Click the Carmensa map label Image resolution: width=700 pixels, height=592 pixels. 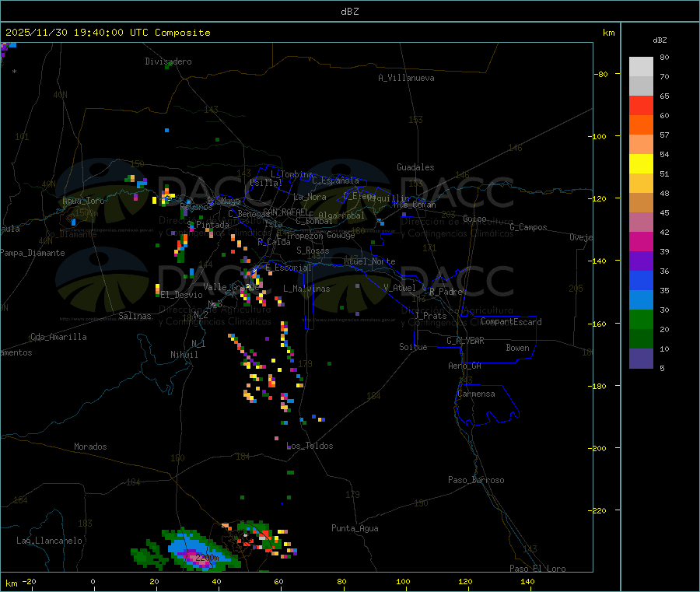coord(476,394)
